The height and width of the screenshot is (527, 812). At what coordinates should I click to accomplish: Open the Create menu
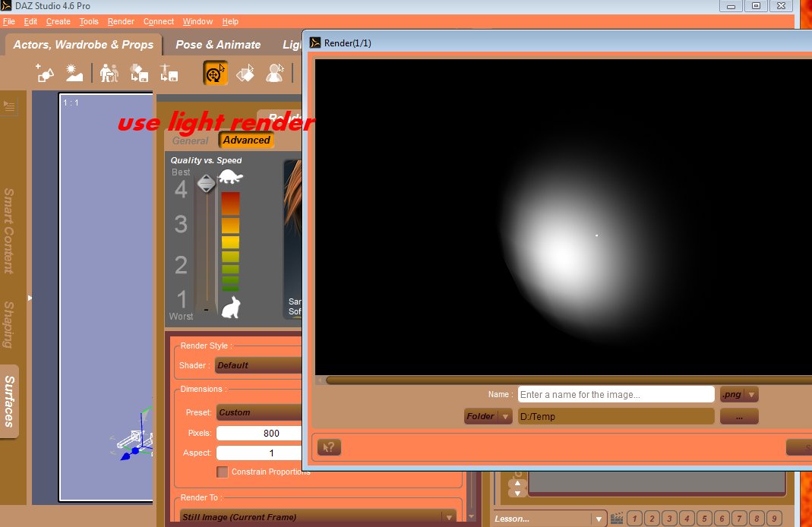coord(58,21)
